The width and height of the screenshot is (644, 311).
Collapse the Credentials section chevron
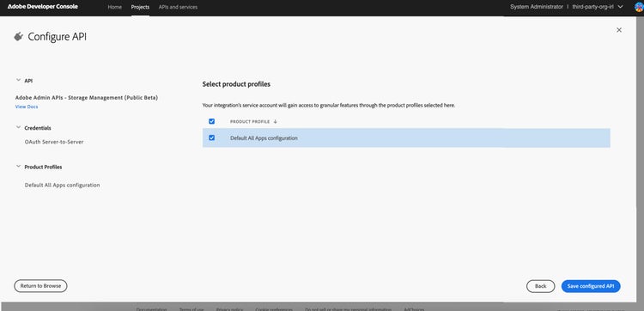[18, 127]
